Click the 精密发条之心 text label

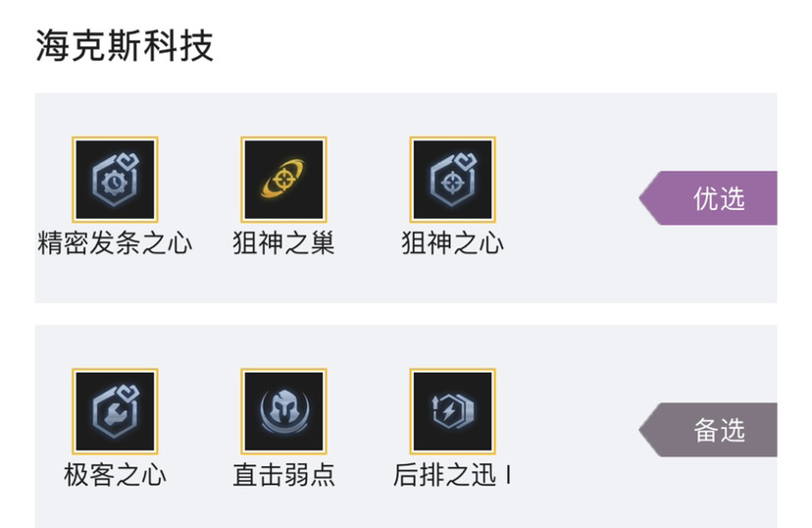(x=115, y=243)
